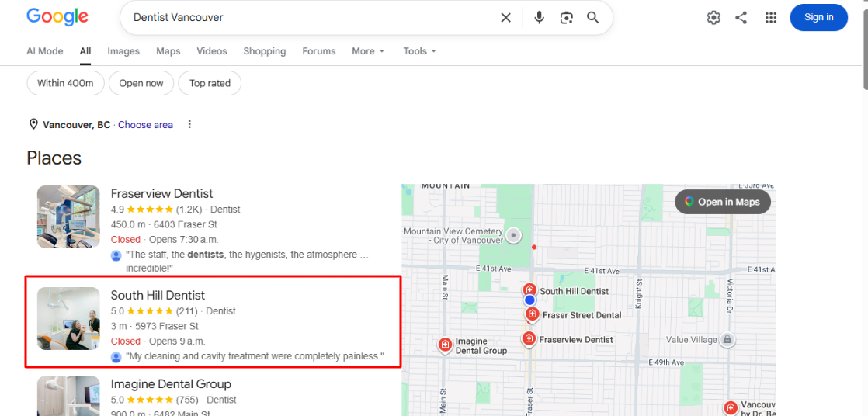
Task: Toggle the Open now filter chip
Action: [x=141, y=83]
